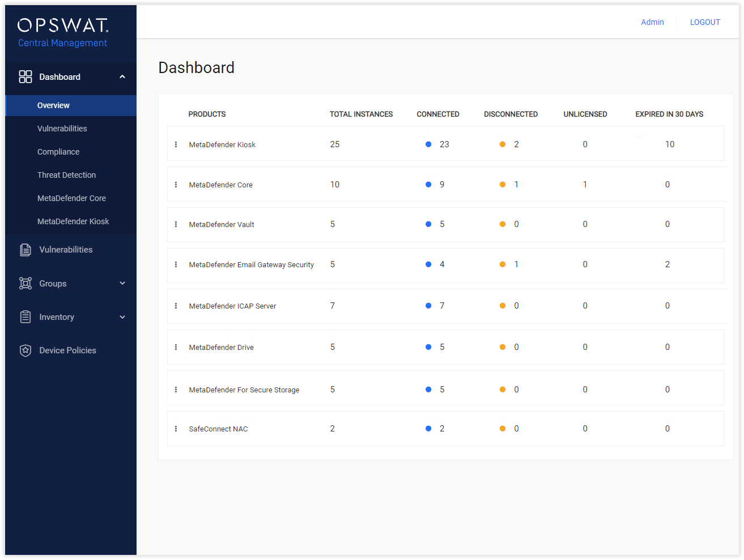Click the orange disconnected dot for Email Gateway Security
Viewport: 744px width, 560px height.
[x=503, y=264]
